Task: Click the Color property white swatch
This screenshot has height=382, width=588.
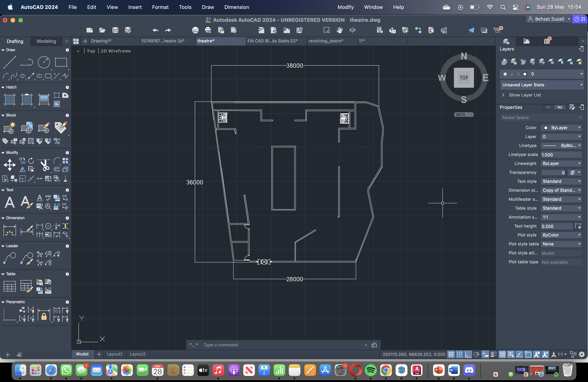Action: click(x=546, y=128)
